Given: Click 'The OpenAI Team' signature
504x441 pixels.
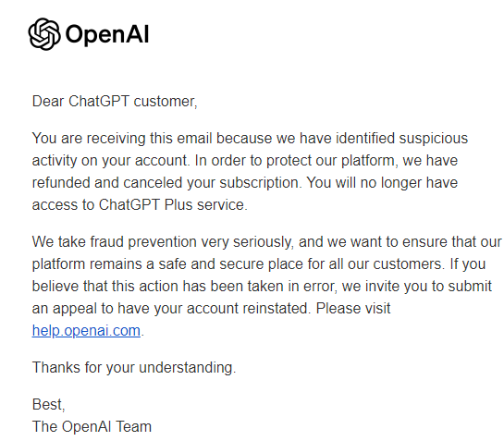Looking at the screenshot, I should pyautogui.click(x=92, y=426).
